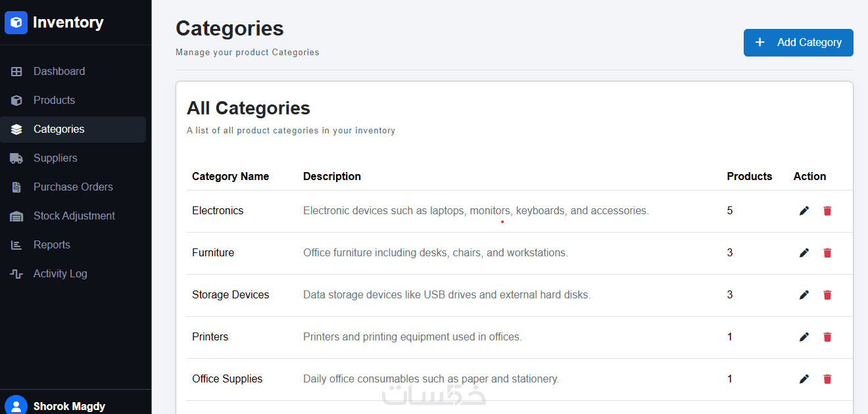868x414 pixels.
Task: View the Activity Log
Action: point(60,274)
